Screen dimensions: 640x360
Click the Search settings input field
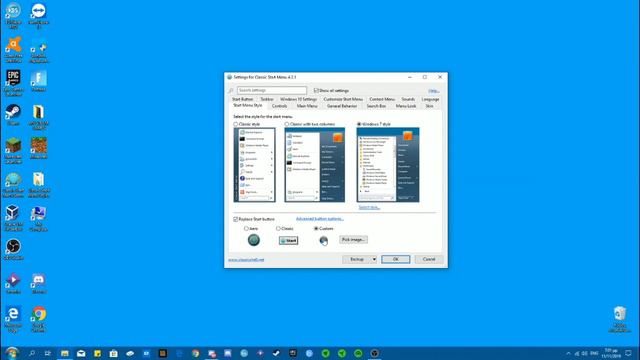(272, 90)
